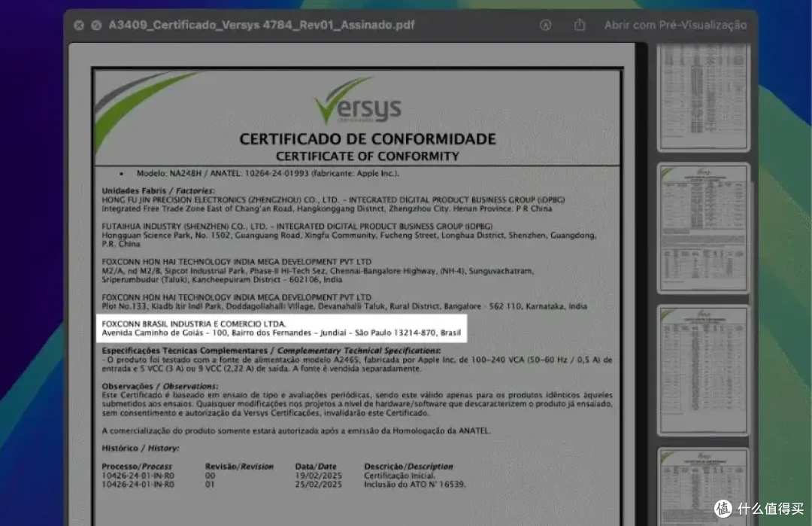The height and width of the screenshot is (526, 812).
Task: Click the "Processo/Process" column header
Action: pos(137,467)
